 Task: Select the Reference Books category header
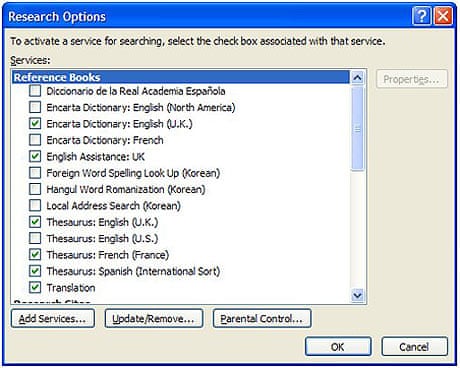tap(181, 77)
